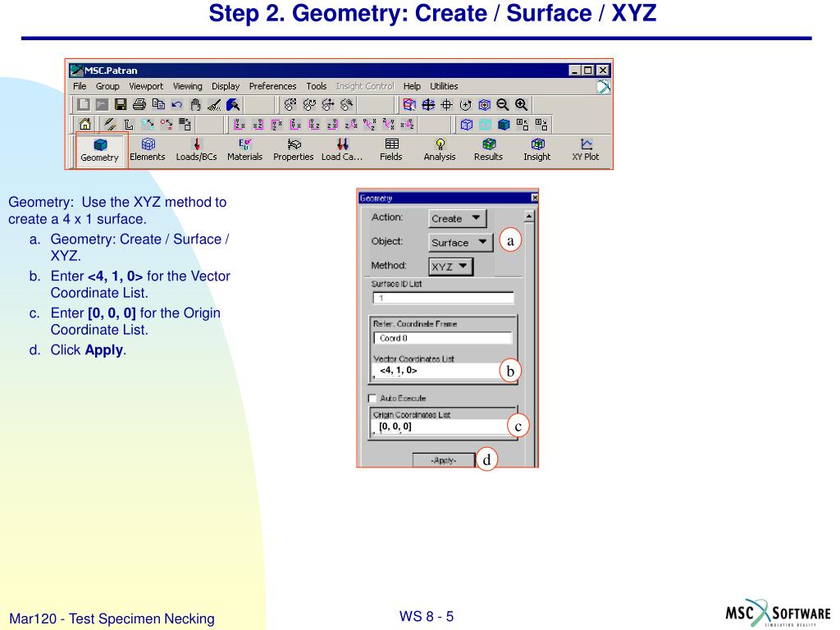Open the Loads/BCs application
This screenshot has height=630, width=840.
(x=197, y=150)
